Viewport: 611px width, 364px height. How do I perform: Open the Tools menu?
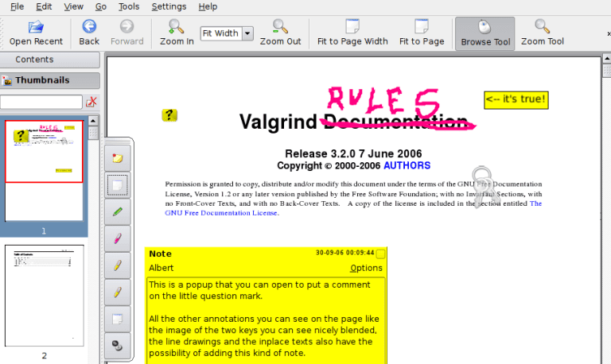129,6
